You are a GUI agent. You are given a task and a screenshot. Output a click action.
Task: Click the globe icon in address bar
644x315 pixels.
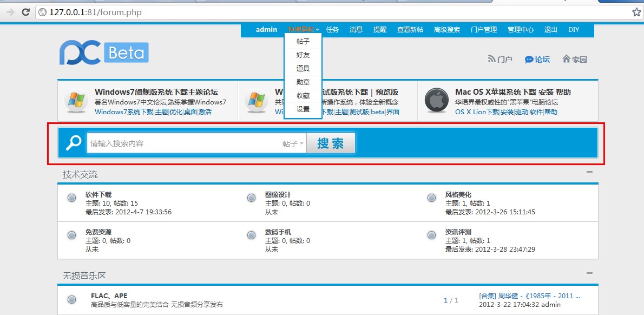coord(42,12)
